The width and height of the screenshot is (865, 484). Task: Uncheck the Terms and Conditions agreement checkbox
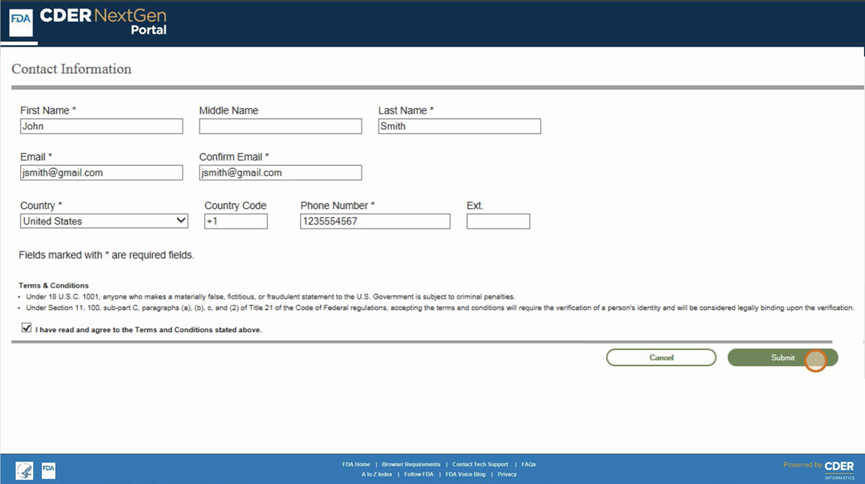point(26,328)
